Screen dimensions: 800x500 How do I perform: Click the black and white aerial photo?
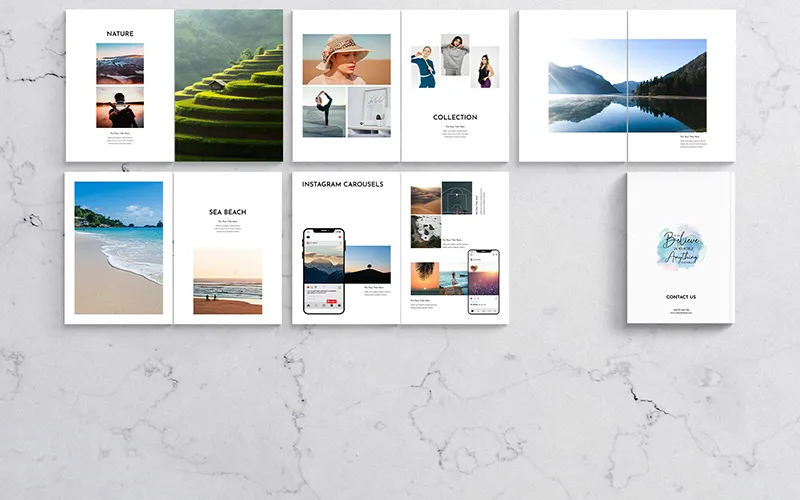pyautogui.click(x=426, y=232)
